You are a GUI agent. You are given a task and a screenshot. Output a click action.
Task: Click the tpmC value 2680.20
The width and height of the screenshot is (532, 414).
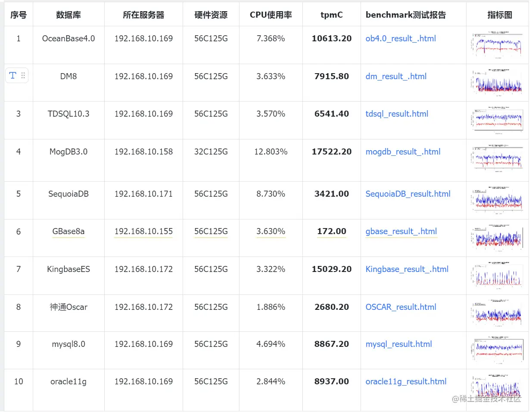pyautogui.click(x=332, y=307)
